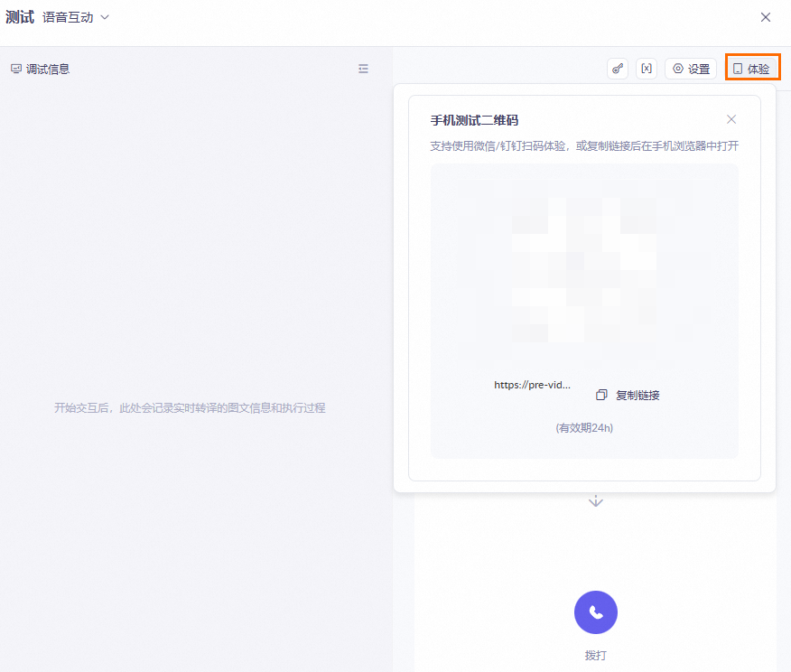Viewport: 791px width, 672px height.
Task: Click the 拨打 label under phone button
Action: 596,656
